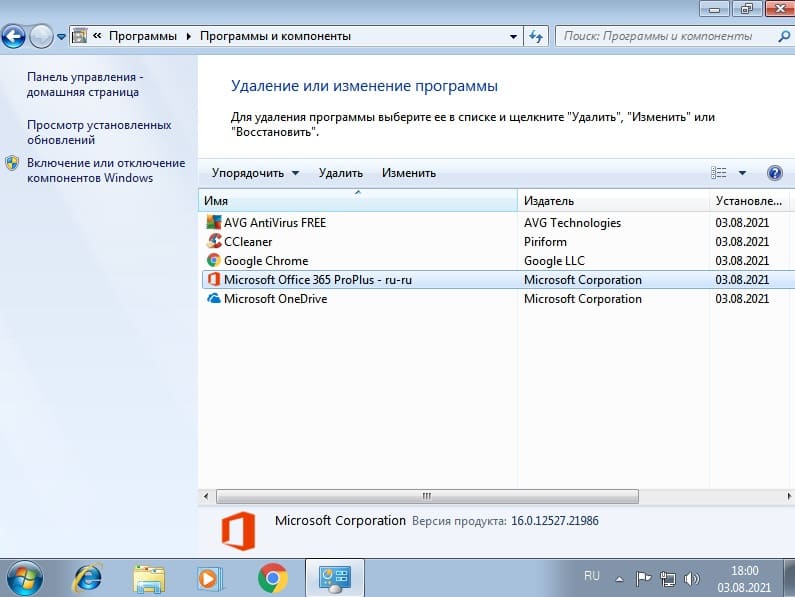
Task: Expand the arrow after Программы breadcrumb
Action: point(189,36)
